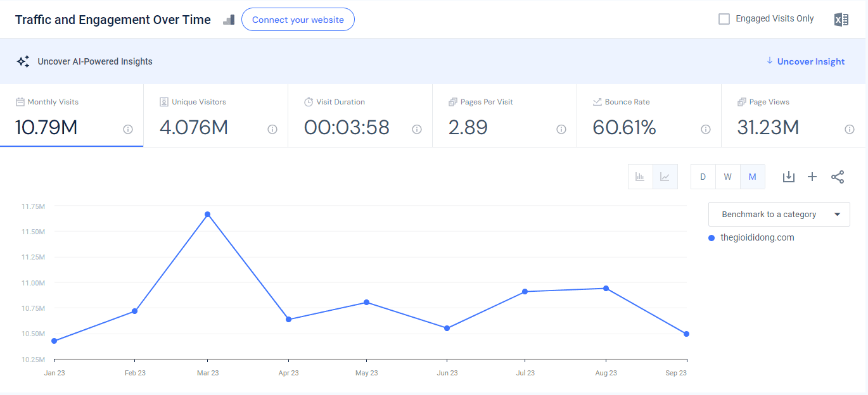This screenshot has width=868, height=395.
Task: Switch to line chart view icon
Action: tap(665, 177)
